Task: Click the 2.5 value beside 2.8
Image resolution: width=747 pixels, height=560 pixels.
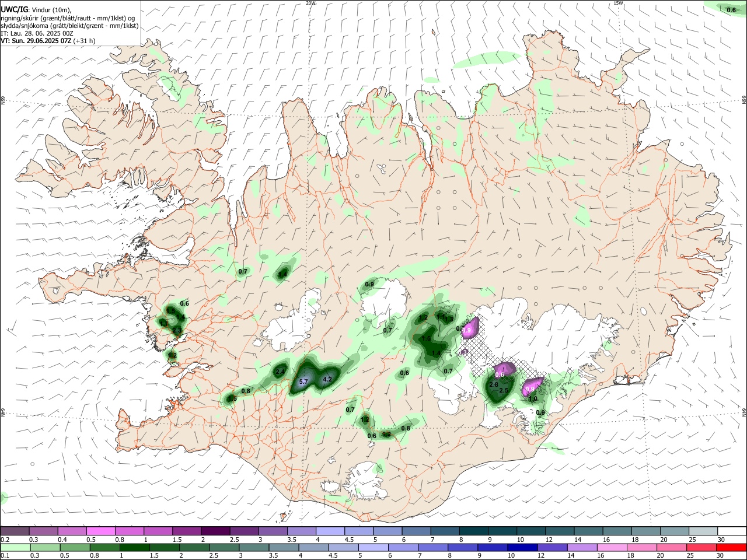Action: pyautogui.click(x=504, y=390)
